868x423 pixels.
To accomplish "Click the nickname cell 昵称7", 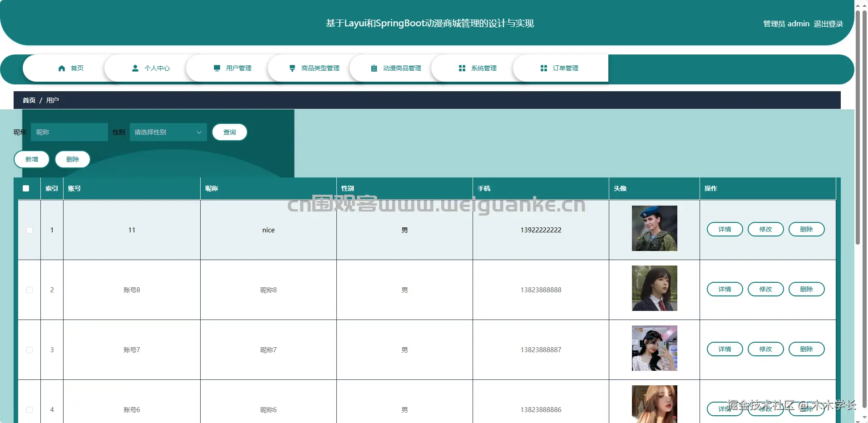I will pyautogui.click(x=268, y=350).
